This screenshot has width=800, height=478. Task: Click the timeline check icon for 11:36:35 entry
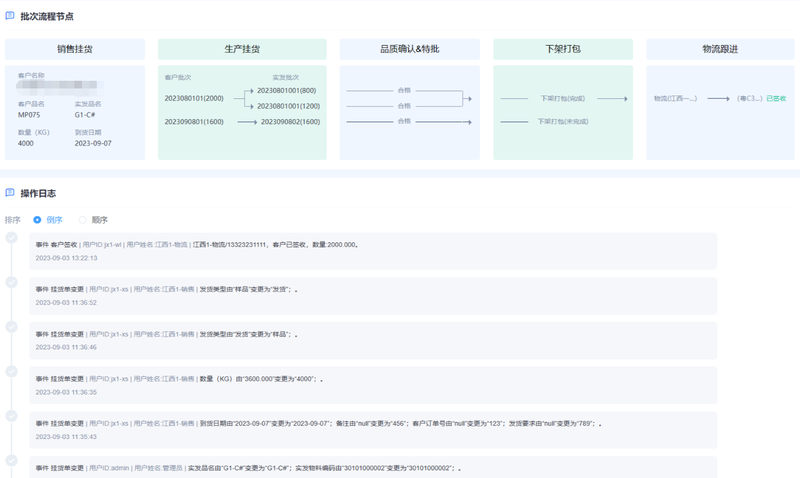11,371
